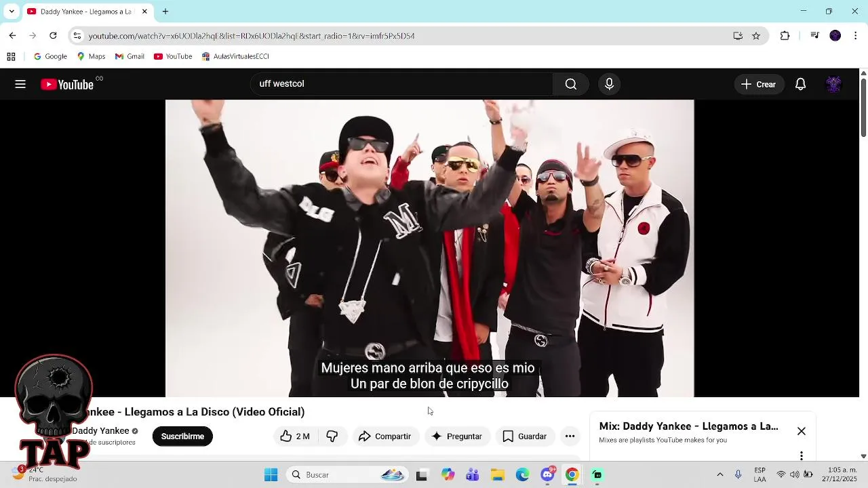Viewport: 868px width, 488px height.
Task: Open Chrome extensions puzzle icon
Action: (785, 36)
